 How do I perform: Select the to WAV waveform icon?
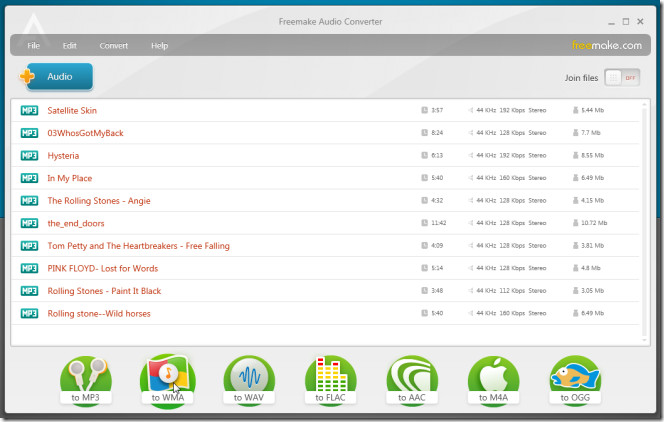tap(249, 381)
